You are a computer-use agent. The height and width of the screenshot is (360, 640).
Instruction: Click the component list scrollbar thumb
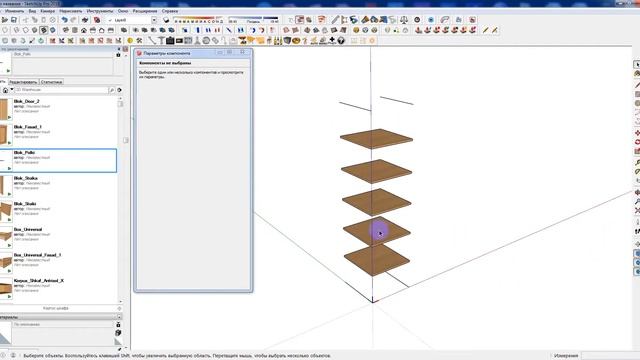(120, 104)
